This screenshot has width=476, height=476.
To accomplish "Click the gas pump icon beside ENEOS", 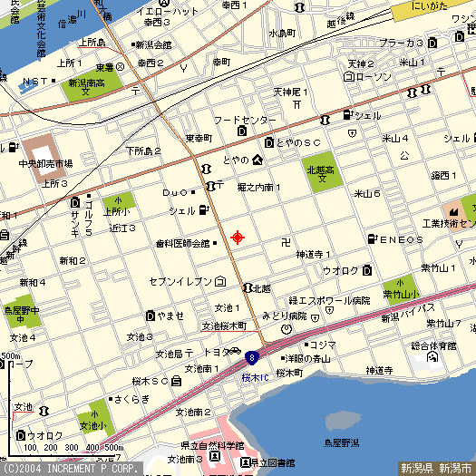I will pos(372,239).
